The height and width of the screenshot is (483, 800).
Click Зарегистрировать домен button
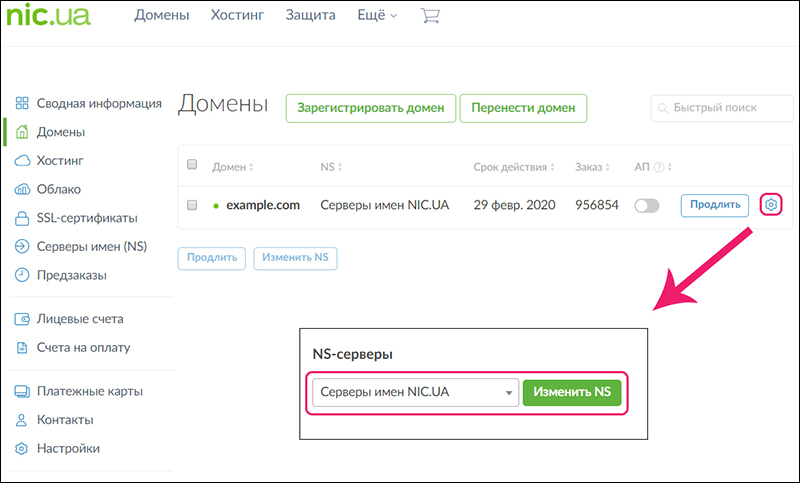[371, 108]
